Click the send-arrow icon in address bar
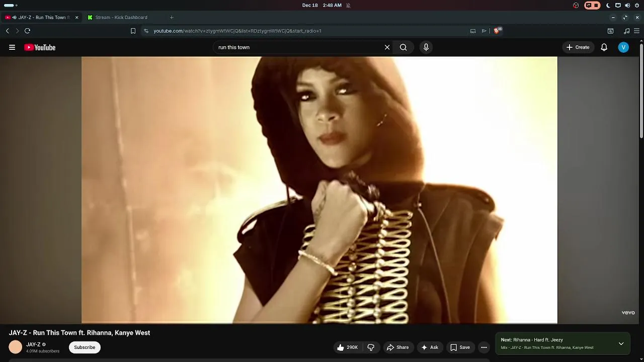Image resolution: width=644 pixels, height=362 pixels. (x=484, y=31)
